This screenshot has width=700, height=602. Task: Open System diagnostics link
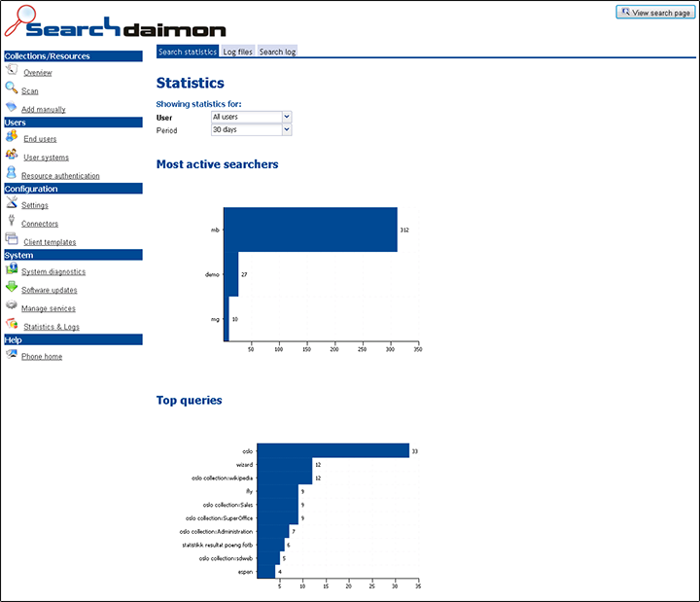[x=53, y=271]
